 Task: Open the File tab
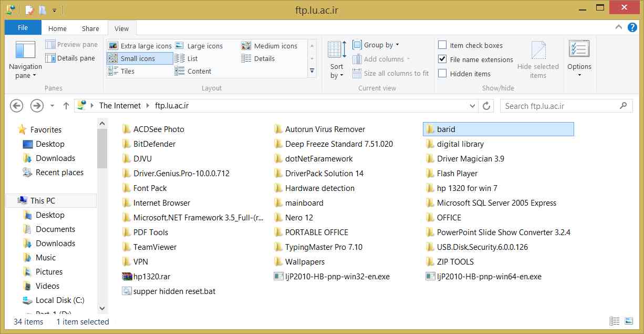click(23, 28)
